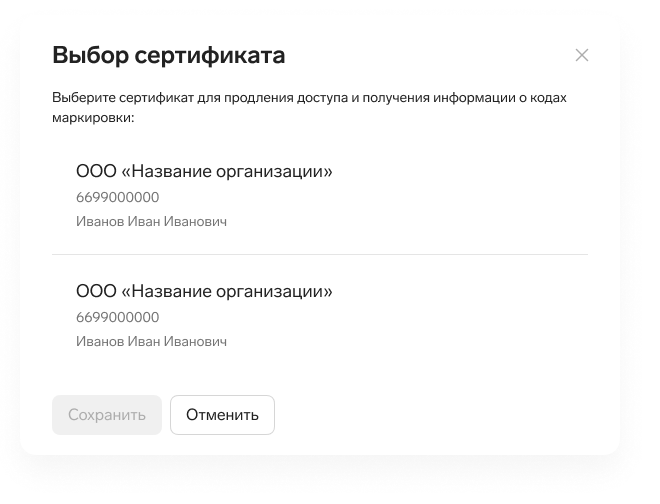Click the «Выбор сертификата» dialog heading
This screenshot has width=660, height=504.
click(169, 55)
